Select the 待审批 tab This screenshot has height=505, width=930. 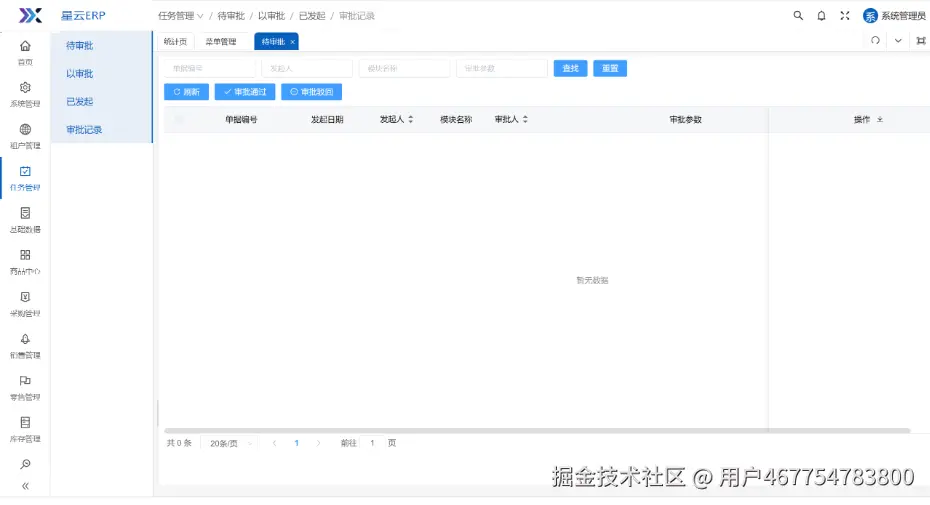click(273, 42)
